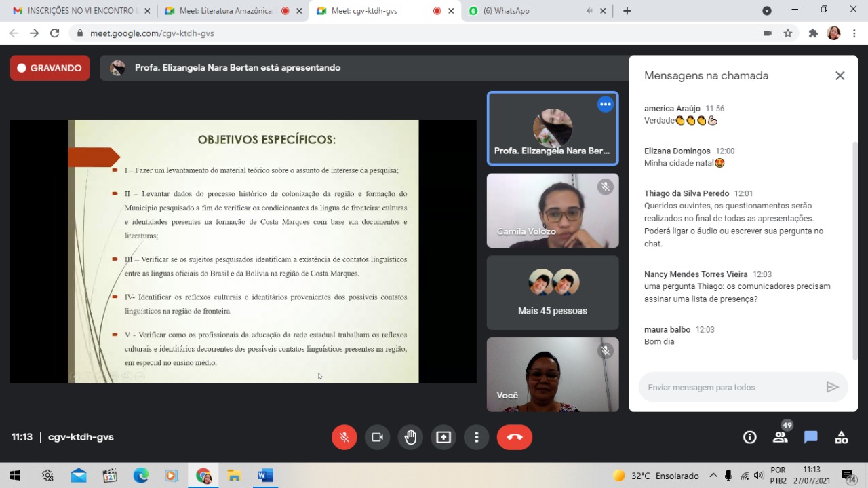
Task: Unmute the microphone in the call bar
Action: [x=344, y=437]
